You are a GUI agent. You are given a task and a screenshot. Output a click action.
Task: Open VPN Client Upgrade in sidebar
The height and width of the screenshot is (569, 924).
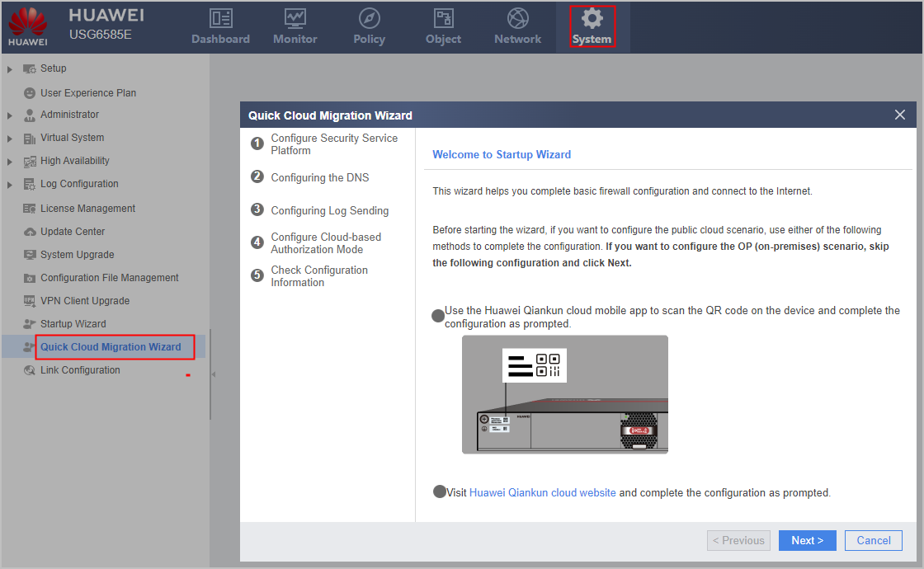pos(85,300)
